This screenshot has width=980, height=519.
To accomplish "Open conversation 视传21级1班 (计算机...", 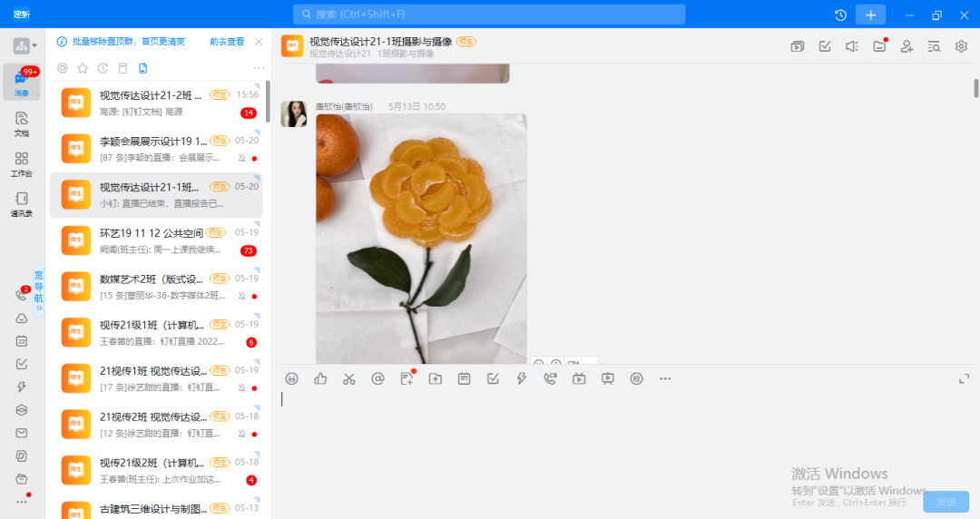I will coord(156,333).
